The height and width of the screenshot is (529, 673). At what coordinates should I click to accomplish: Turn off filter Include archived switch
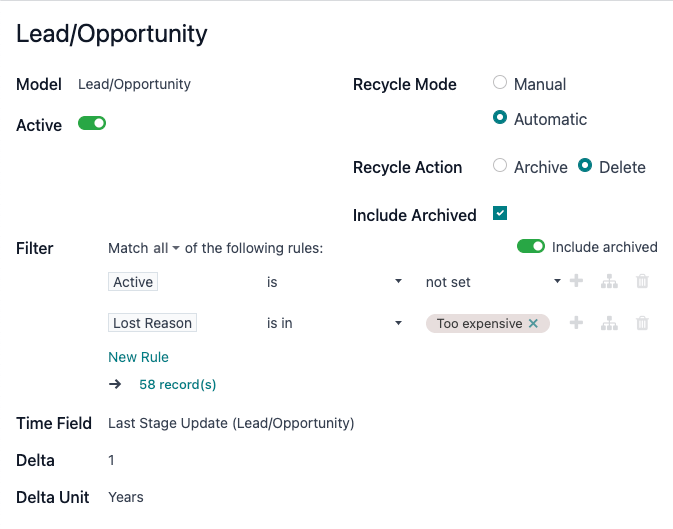[x=530, y=246]
